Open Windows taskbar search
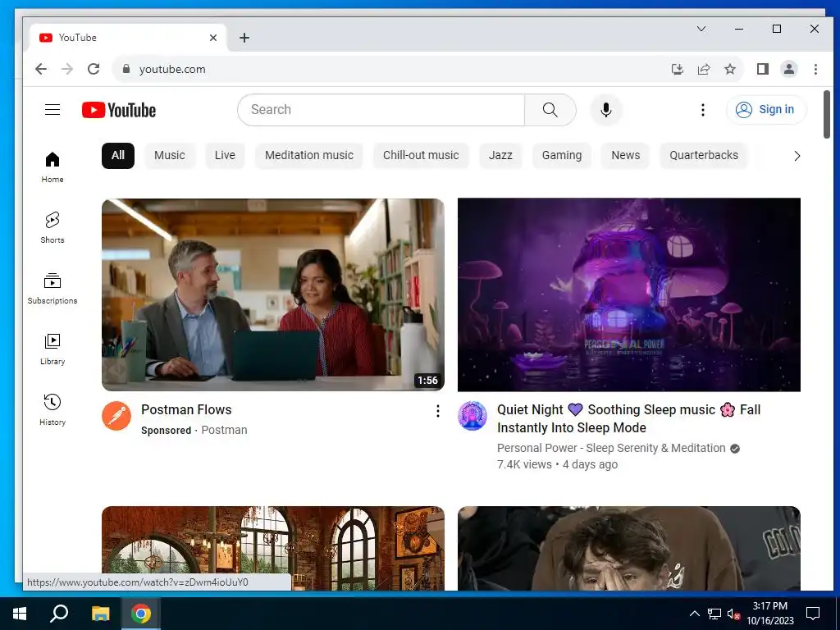Screen dimensions: 840x630 click(59, 614)
